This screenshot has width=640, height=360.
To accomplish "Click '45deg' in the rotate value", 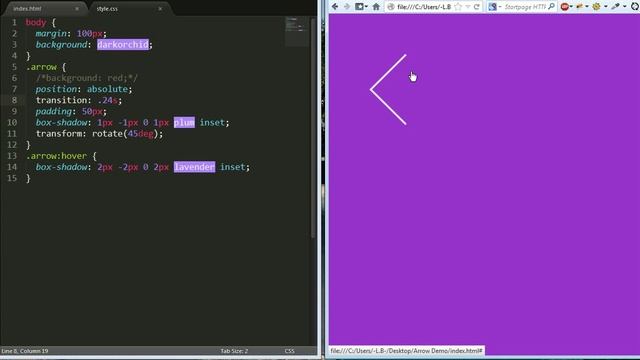I will [140, 134].
